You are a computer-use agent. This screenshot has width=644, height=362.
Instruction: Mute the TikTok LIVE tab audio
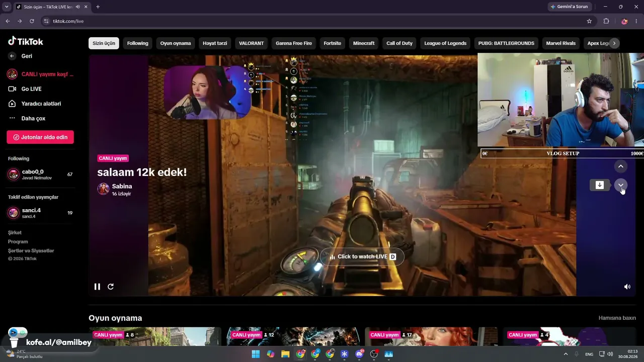point(78,7)
